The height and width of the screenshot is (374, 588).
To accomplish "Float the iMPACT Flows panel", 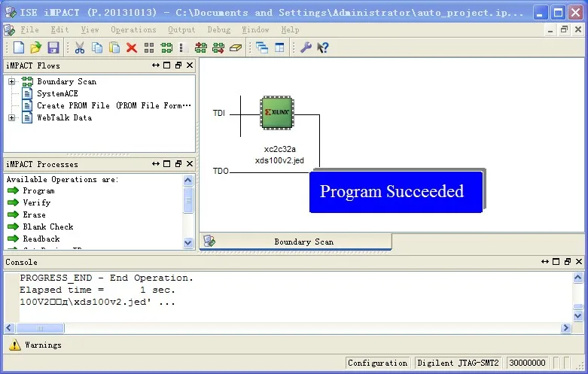I will (x=178, y=65).
